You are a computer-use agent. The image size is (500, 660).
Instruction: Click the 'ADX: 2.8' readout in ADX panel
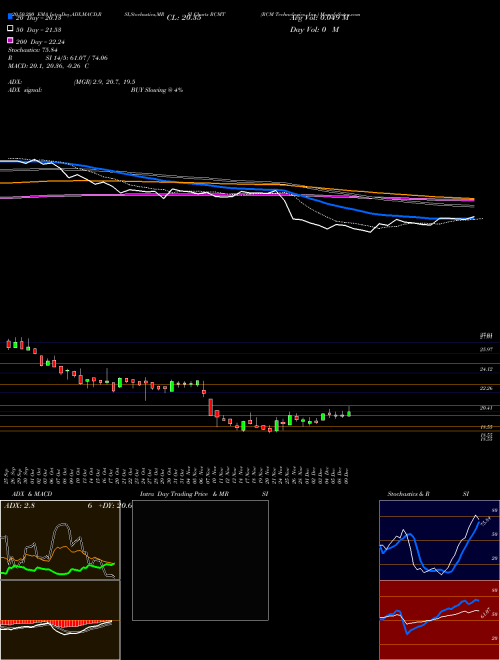(19, 506)
